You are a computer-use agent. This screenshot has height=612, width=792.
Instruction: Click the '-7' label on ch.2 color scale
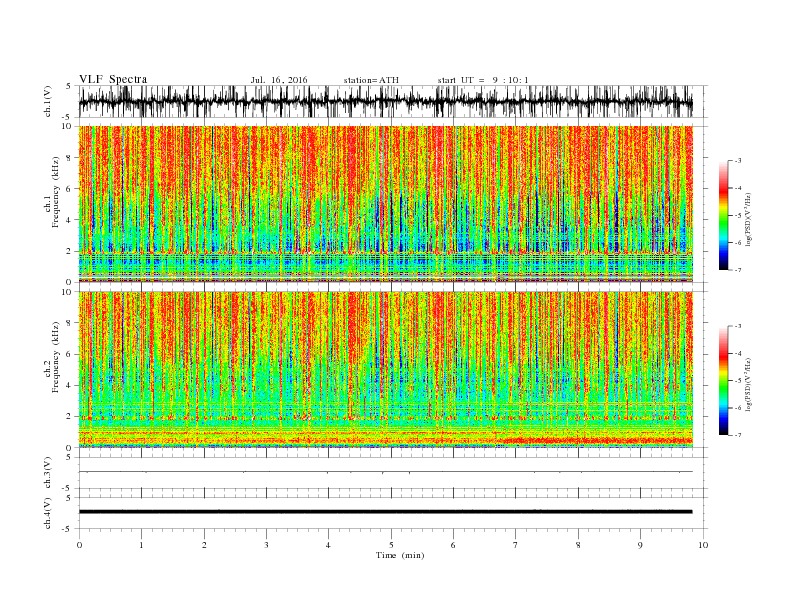pyautogui.click(x=737, y=435)
